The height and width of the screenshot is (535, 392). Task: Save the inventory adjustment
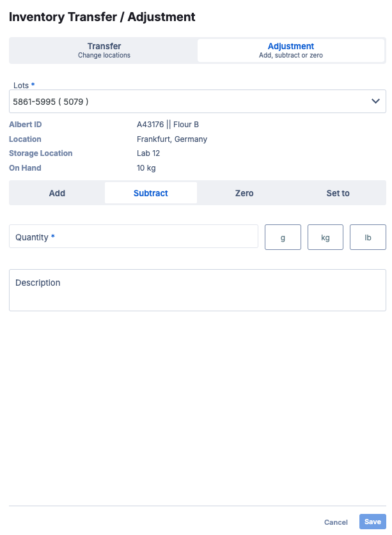click(372, 522)
